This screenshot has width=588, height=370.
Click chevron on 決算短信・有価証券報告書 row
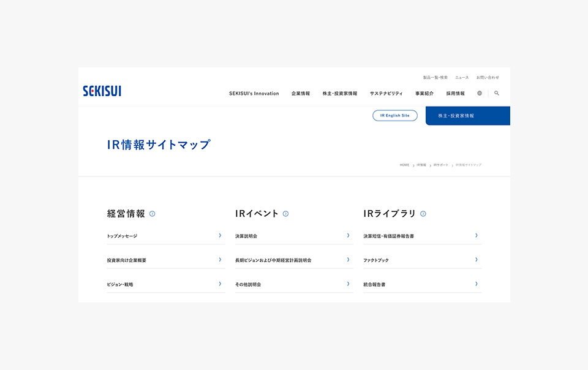477,235
